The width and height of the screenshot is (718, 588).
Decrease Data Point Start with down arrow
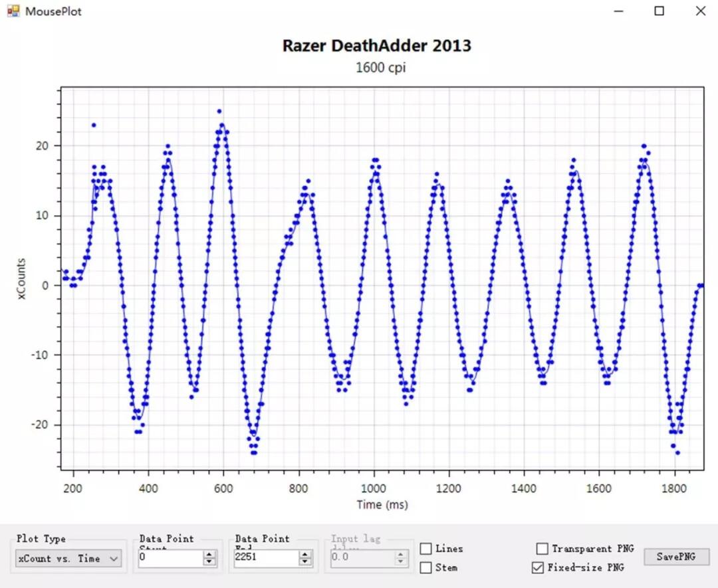pyautogui.click(x=209, y=562)
